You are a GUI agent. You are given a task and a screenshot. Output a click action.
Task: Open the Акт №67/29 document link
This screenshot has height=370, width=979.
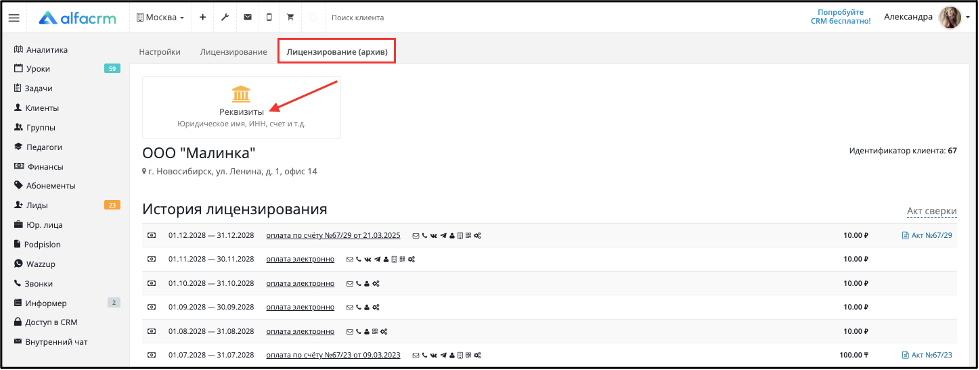pyautogui.click(x=927, y=235)
